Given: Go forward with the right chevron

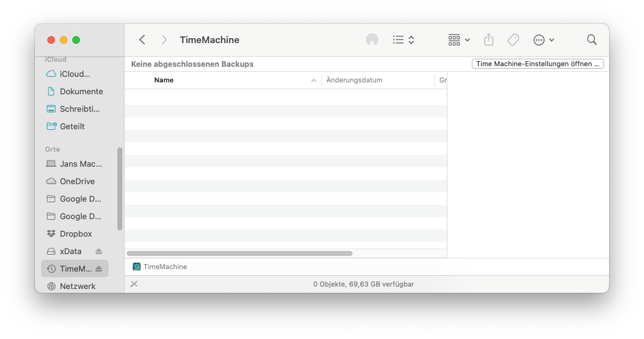Looking at the screenshot, I should coord(164,40).
